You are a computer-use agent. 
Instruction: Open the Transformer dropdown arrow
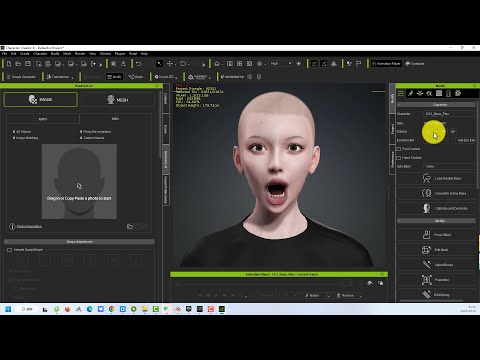coord(72,78)
